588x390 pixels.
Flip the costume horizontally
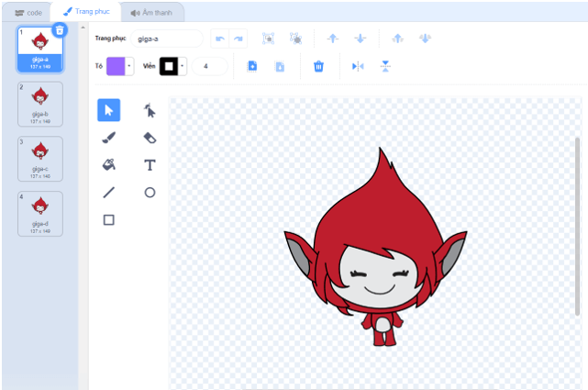coord(358,66)
